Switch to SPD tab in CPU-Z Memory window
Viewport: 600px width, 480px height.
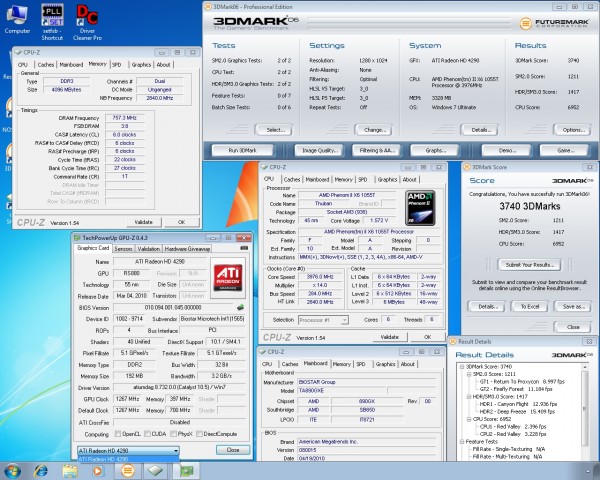point(116,65)
